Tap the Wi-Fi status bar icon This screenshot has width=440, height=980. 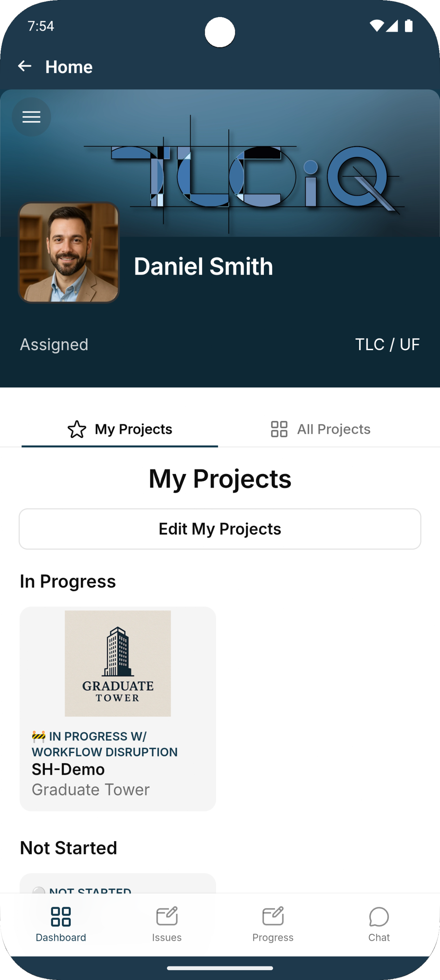tap(376, 26)
